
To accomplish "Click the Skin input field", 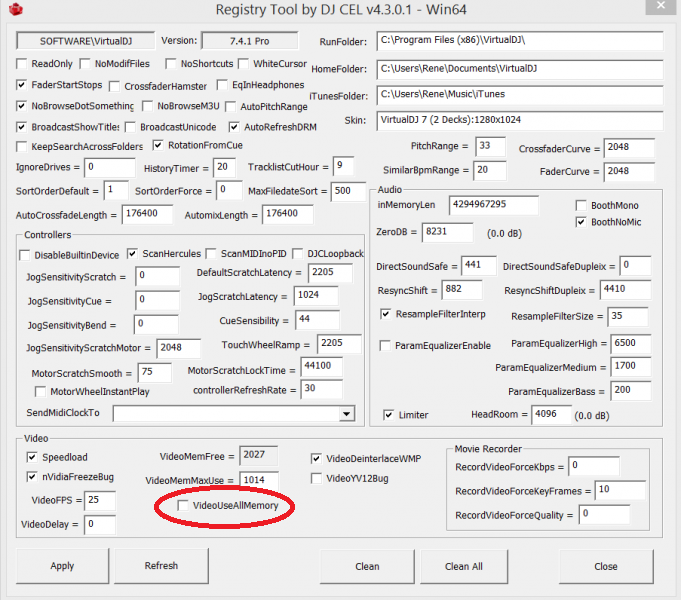I will coord(520,120).
